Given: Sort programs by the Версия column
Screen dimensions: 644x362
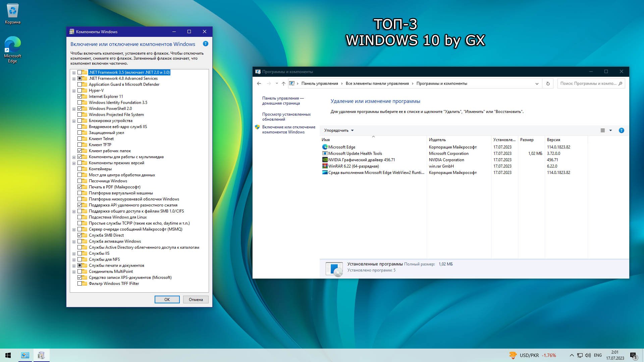Looking at the screenshot, I should point(553,140).
